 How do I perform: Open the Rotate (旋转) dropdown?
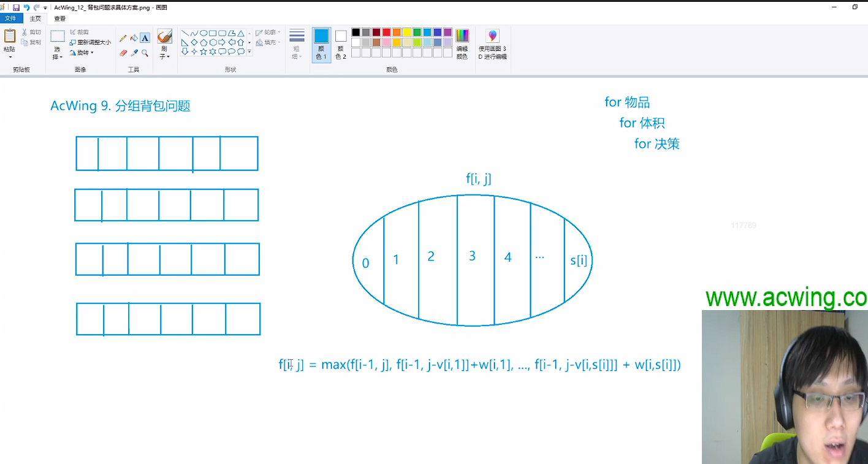[x=82, y=53]
